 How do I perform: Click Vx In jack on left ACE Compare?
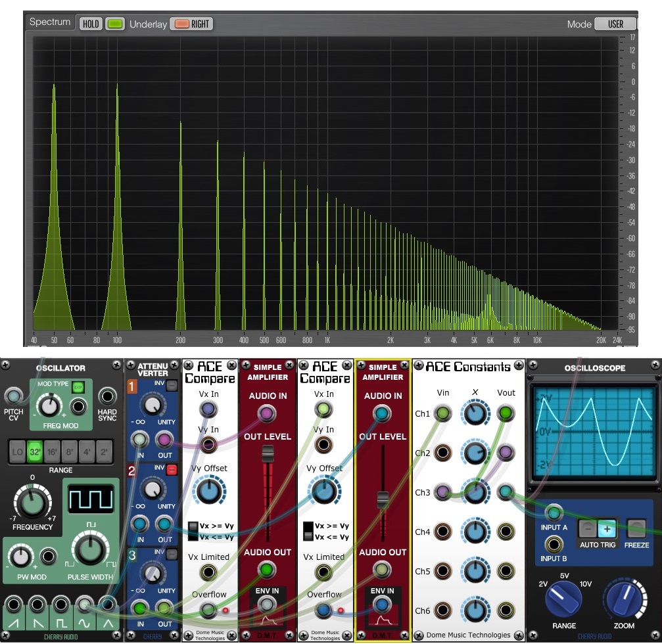click(208, 409)
